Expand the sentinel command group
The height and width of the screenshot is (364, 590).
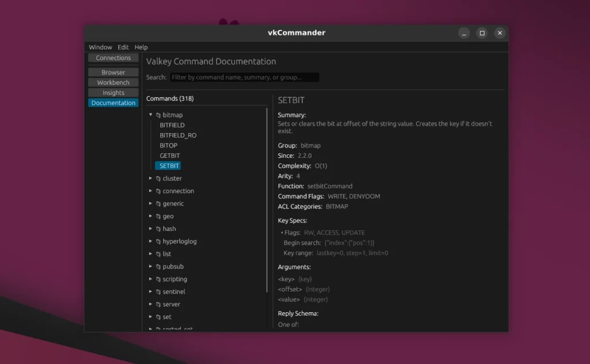pos(152,291)
